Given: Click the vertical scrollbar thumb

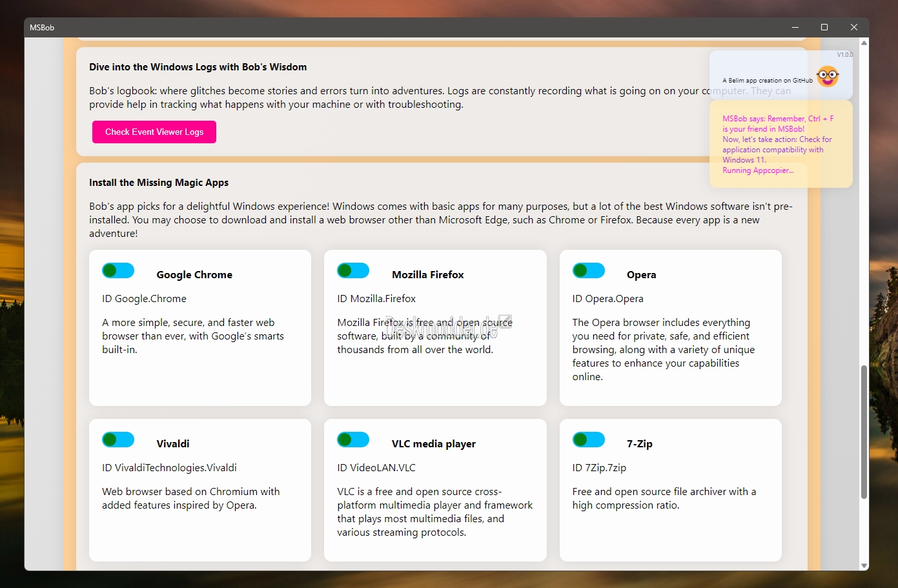Looking at the screenshot, I should (864, 432).
